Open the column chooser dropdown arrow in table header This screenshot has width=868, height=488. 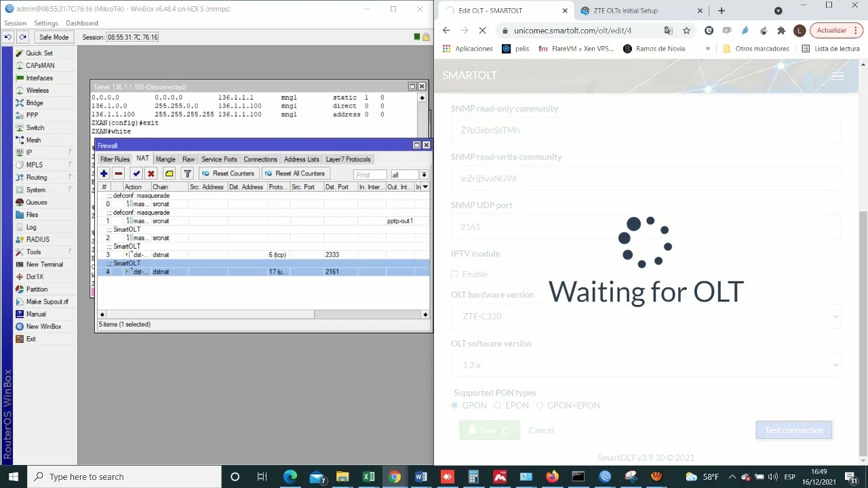[425, 187]
